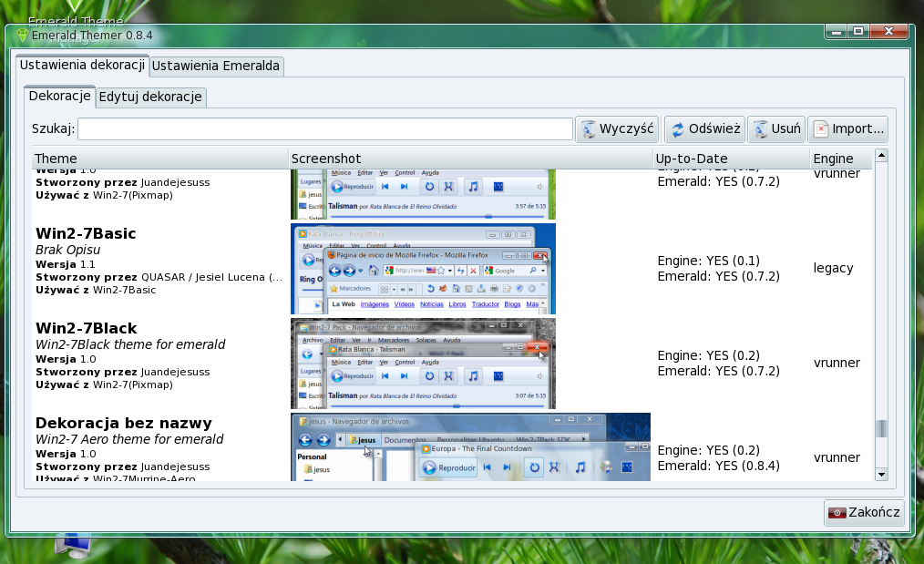
Task: Sort by Engine column header
Action: click(840, 159)
